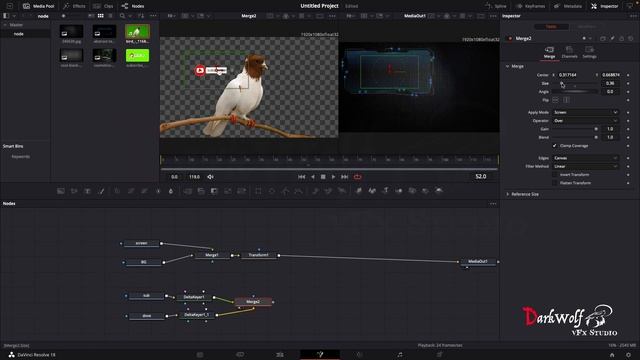Viewport: 640px width, 360px height.
Task: Toggle loop playback in the viewer controls
Action: coord(358,177)
